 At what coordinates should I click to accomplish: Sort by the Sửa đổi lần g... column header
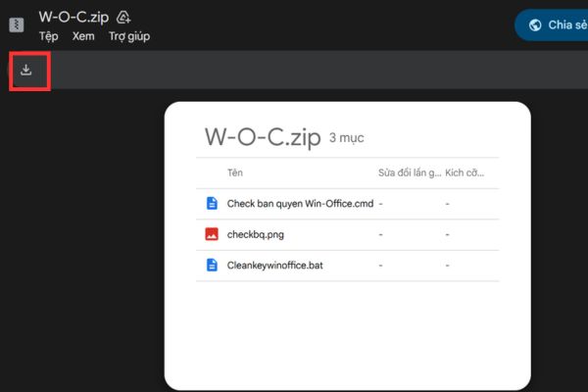pos(410,172)
